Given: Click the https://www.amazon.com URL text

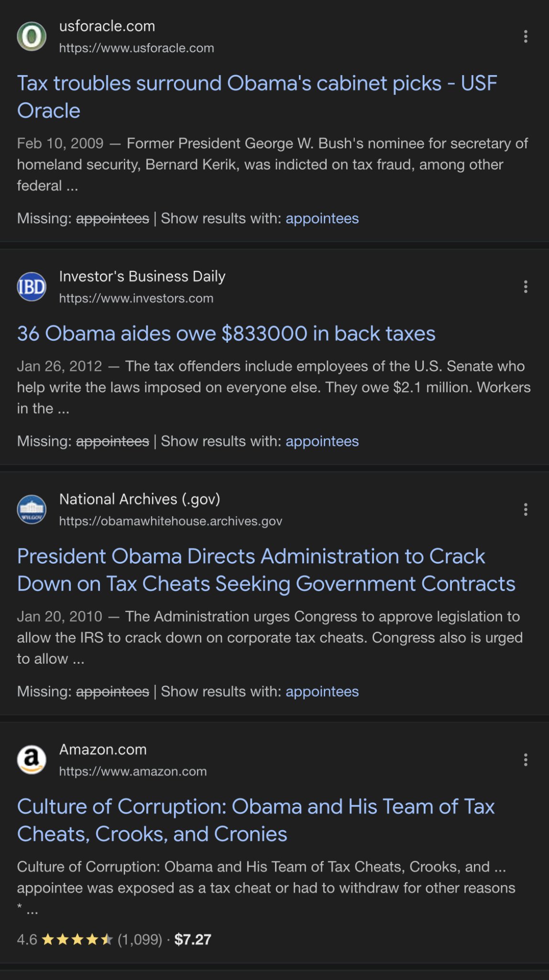Looking at the screenshot, I should click(133, 772).
